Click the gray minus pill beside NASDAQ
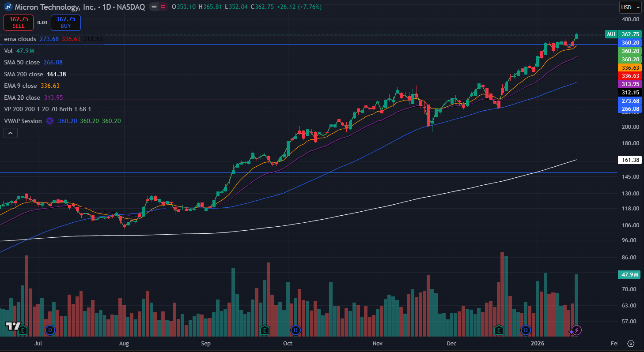644x352 pixels. (154, 7)
